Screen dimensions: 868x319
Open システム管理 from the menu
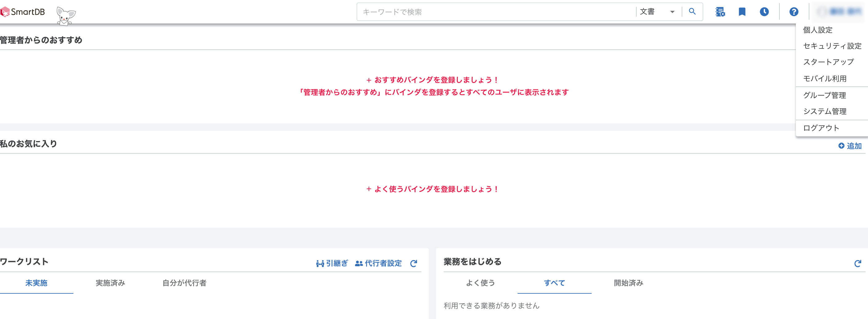(x=825, y=111)
